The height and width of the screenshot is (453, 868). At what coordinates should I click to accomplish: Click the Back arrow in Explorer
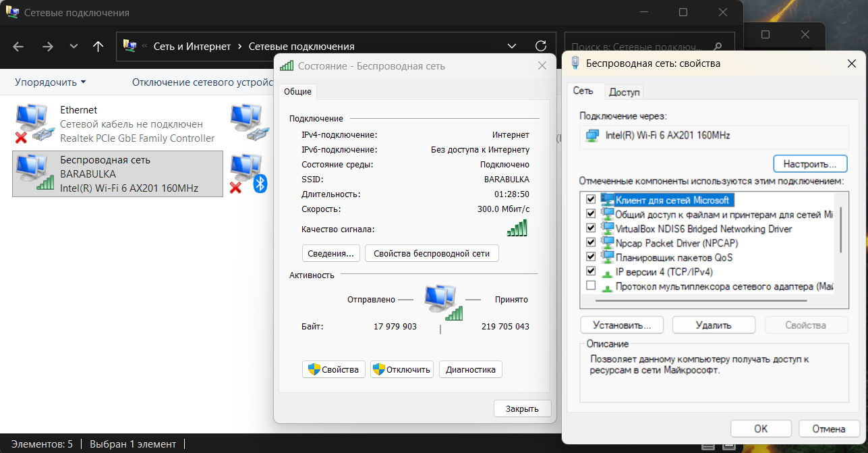[x=18, y=47]
